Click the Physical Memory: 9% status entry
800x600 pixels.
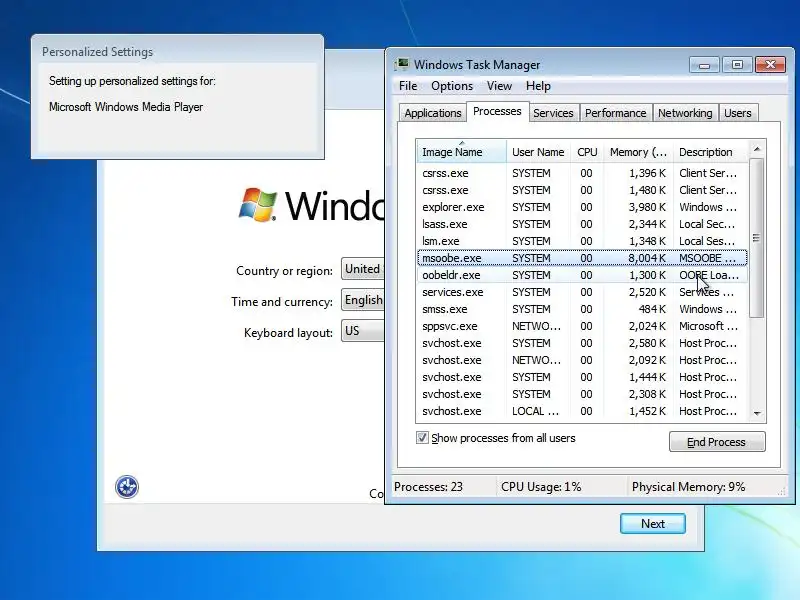(688, 487)
